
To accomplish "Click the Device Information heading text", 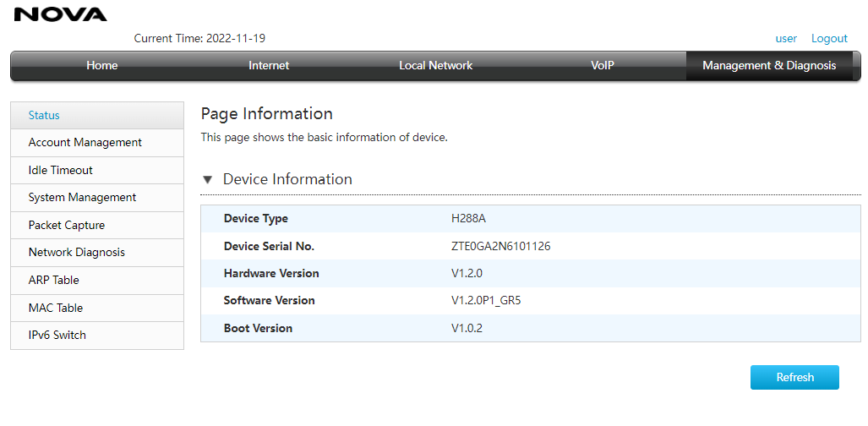I will point(287,179).
